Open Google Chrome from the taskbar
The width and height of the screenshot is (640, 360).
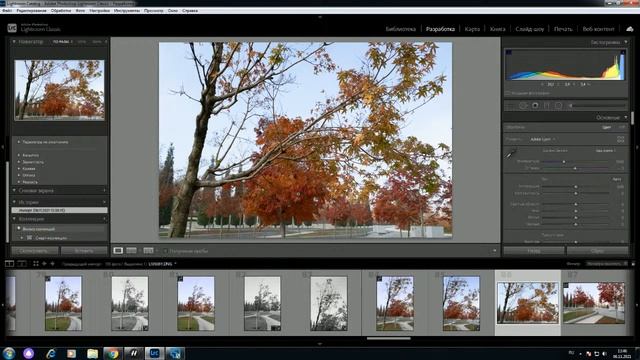point(112,353)
